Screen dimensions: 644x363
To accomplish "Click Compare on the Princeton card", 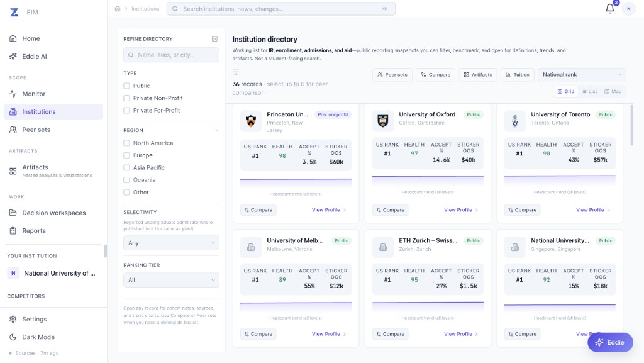I will [258, 209].
